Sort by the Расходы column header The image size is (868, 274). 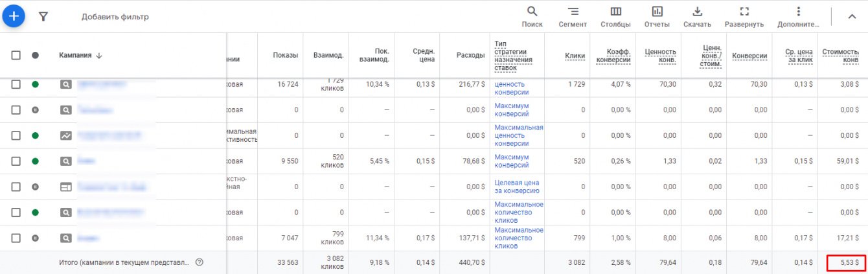pyautogui.click(x=470, y=56)
